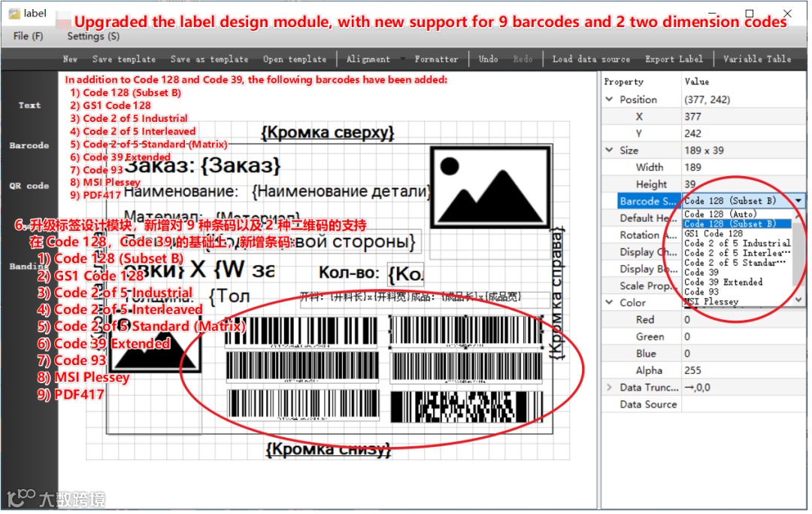This screenshot has width=812, height=514.
Task: Select the {Кромка сверху} text on canvas
Action: 327,133
